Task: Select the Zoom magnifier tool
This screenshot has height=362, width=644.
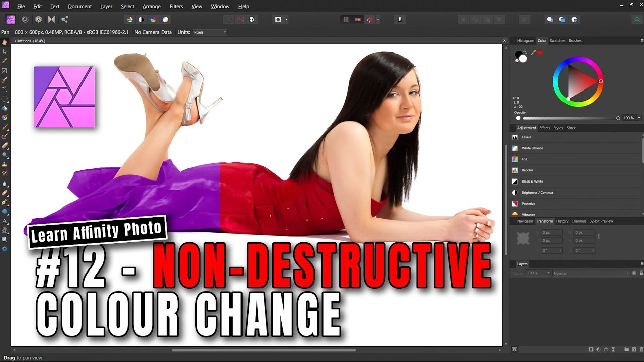Action: pos(5,240)
